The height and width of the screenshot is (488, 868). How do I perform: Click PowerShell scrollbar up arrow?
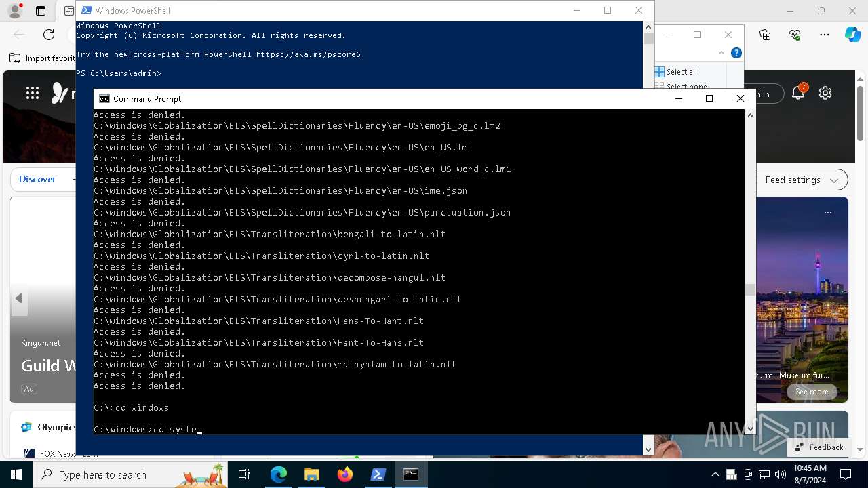[x=648, y=26]
